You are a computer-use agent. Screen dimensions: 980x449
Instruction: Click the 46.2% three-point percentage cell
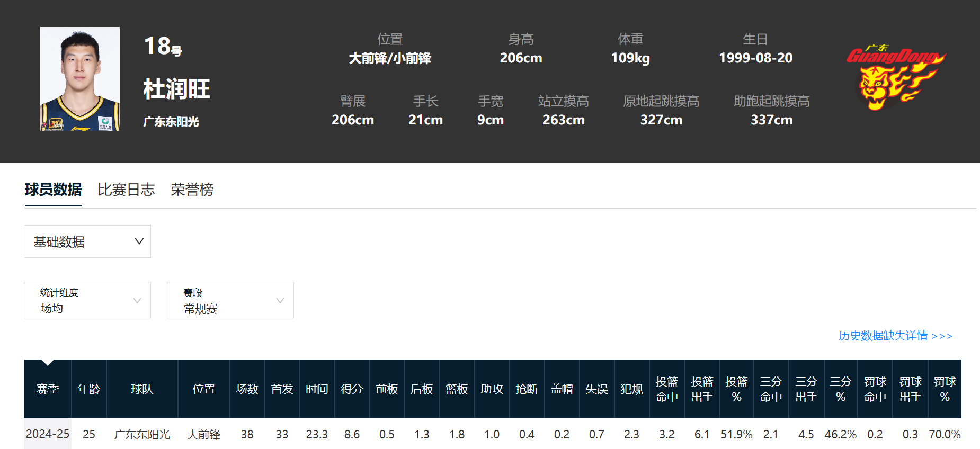(840, 435)
